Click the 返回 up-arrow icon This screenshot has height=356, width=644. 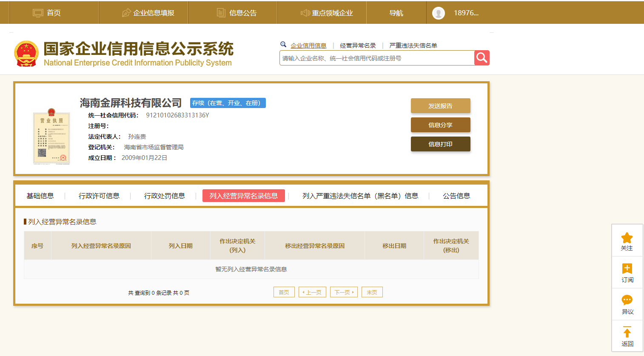coord(627,332)
